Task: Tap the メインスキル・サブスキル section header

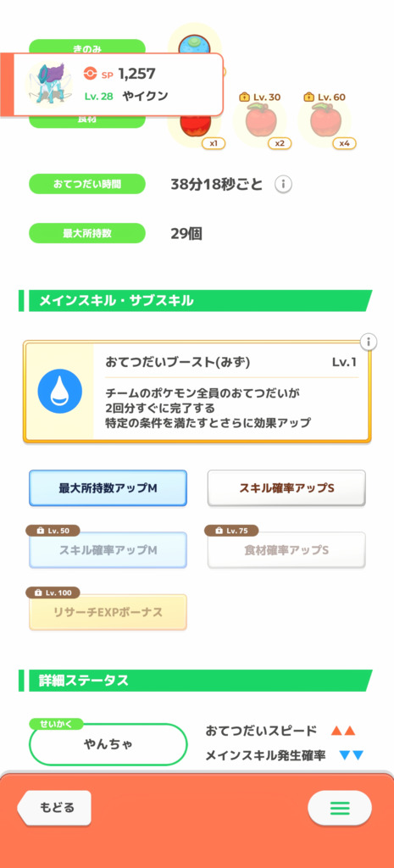Action: click(x=196, y=301)
